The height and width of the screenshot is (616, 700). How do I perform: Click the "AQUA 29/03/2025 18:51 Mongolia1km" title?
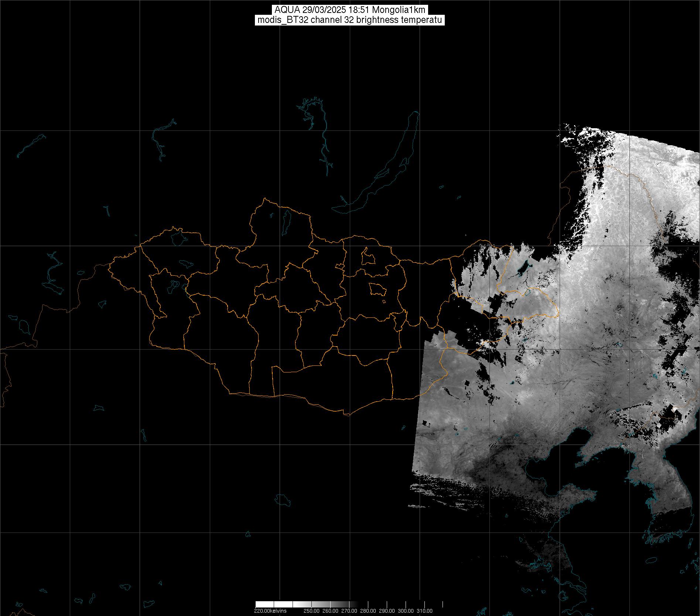(350, 10)
